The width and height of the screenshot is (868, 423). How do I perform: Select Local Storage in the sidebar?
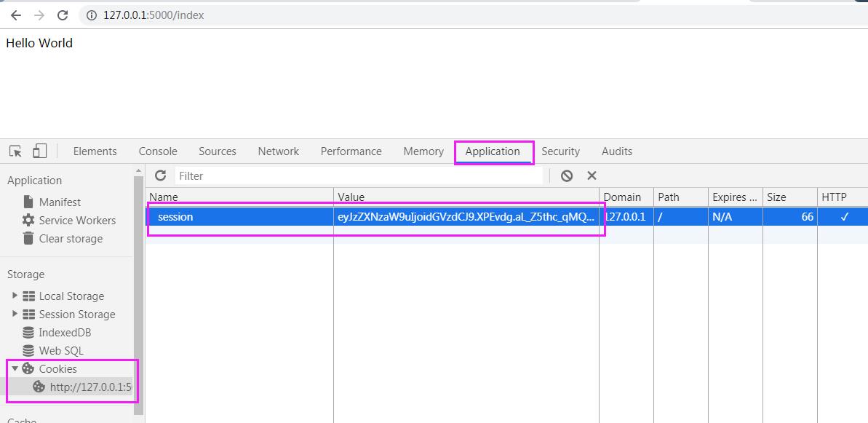[71, 296]
